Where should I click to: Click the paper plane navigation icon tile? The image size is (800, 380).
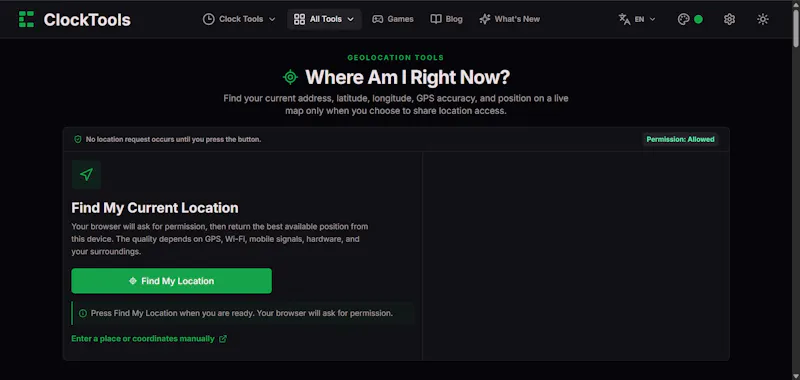click(x=86, y=174)
